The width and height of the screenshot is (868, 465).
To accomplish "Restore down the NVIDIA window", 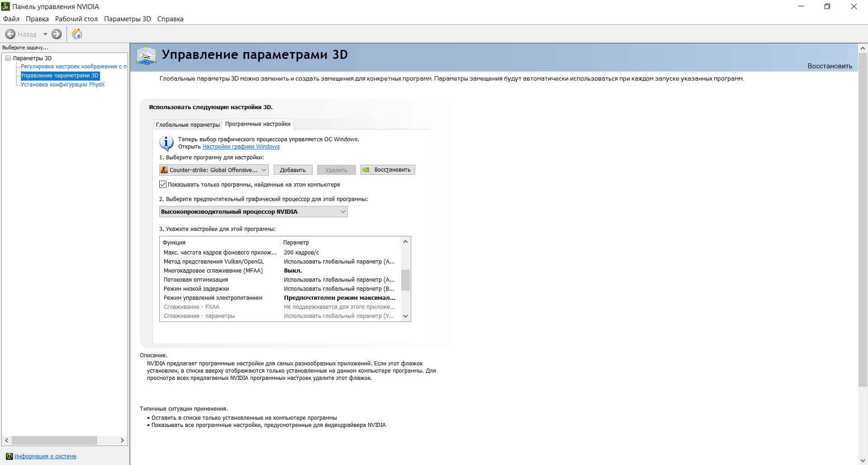I will point(827,6).
